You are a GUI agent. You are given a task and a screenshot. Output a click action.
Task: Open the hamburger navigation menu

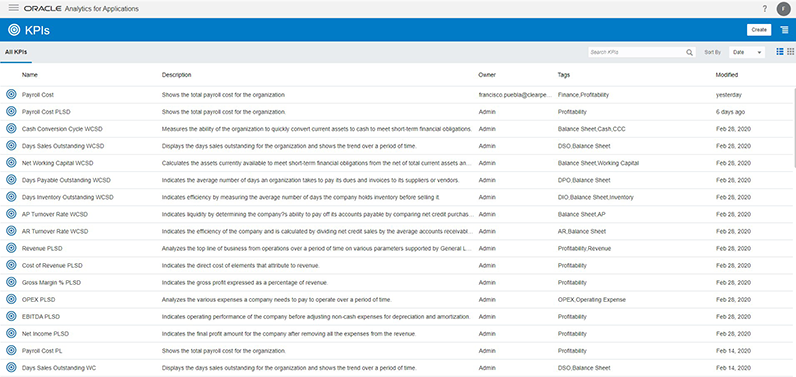pos(14,8)
